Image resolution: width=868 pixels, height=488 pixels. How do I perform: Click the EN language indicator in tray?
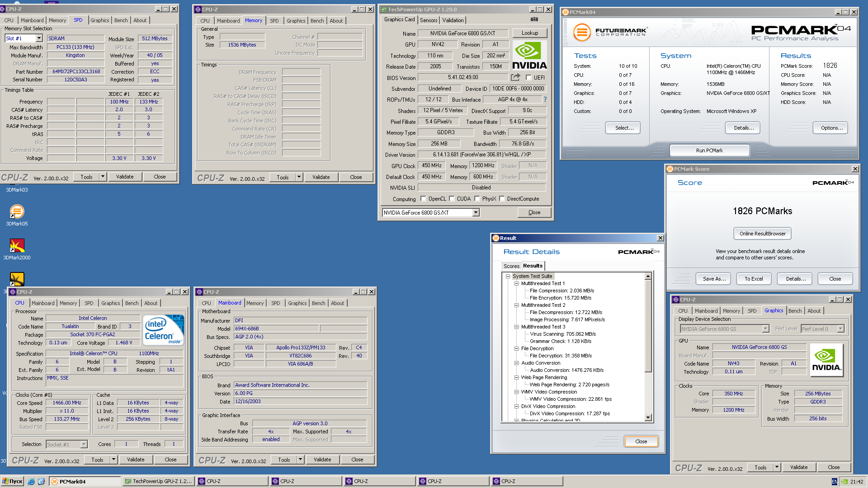click(834, 482)
